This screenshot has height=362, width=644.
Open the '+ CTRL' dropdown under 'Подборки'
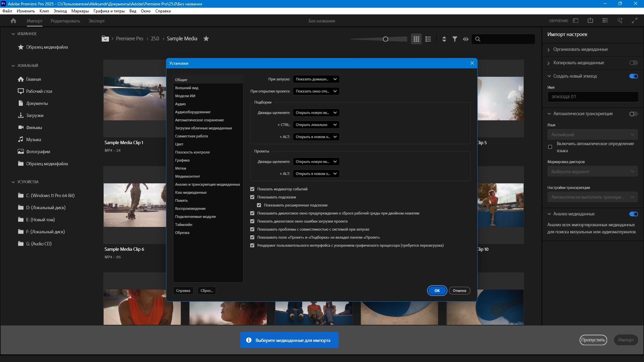(x=316, y=125)
